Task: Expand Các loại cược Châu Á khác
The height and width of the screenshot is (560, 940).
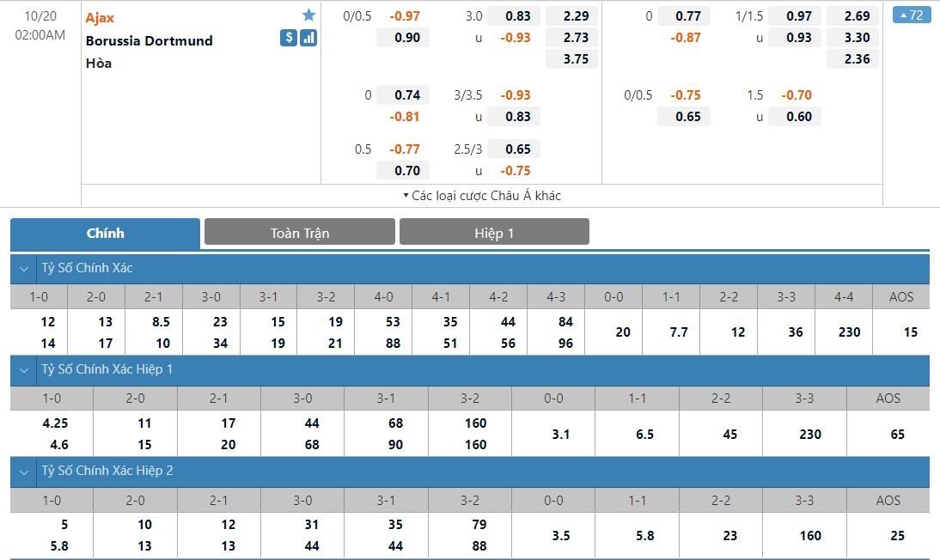Action: tap(481, 196)
